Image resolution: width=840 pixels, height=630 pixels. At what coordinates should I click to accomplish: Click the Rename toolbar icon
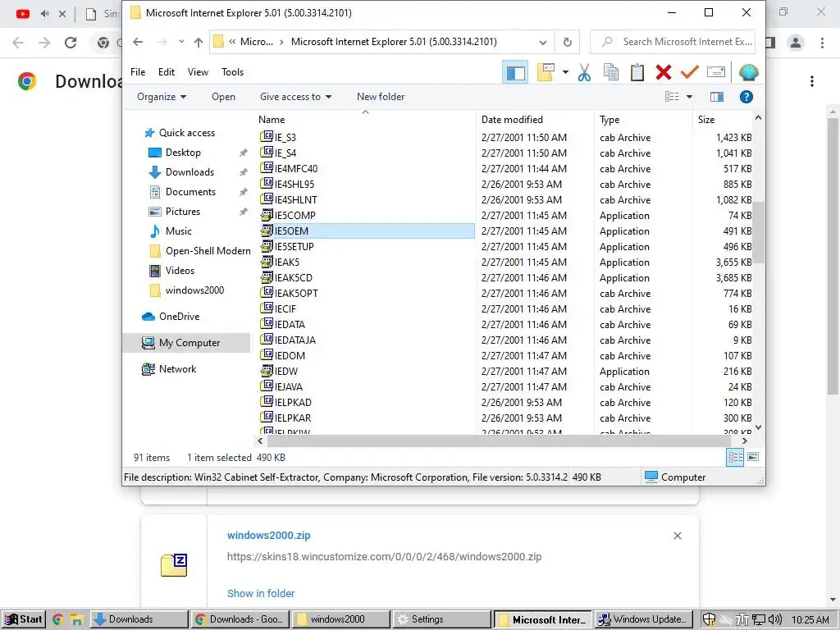715,72
